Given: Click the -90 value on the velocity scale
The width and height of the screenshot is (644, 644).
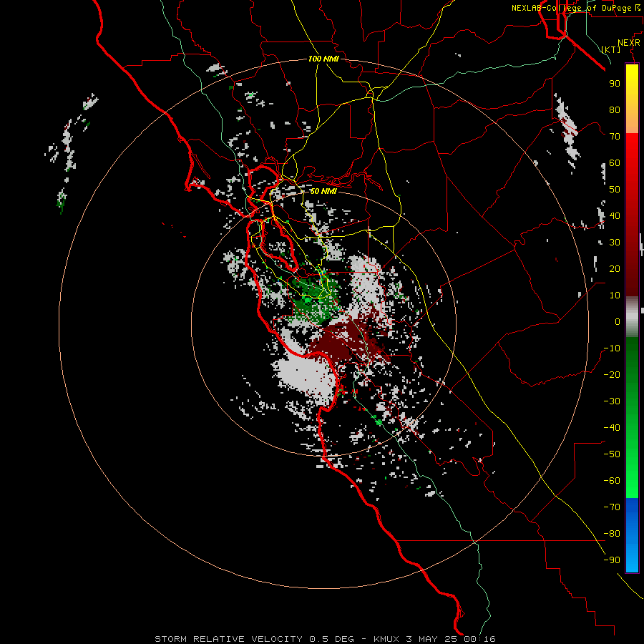Looking at the screenshot, I should click(612, 560).
